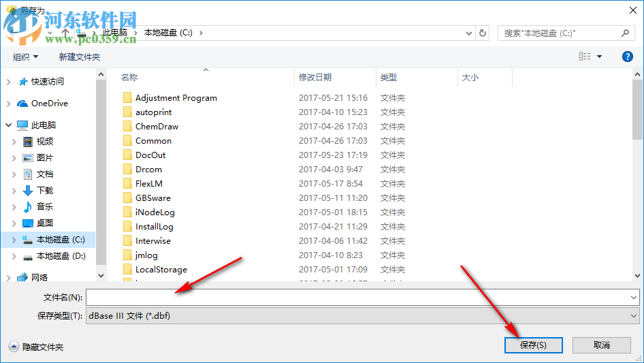Open the Organize menu
Viewport: 644px width, 363px height.
25,57
